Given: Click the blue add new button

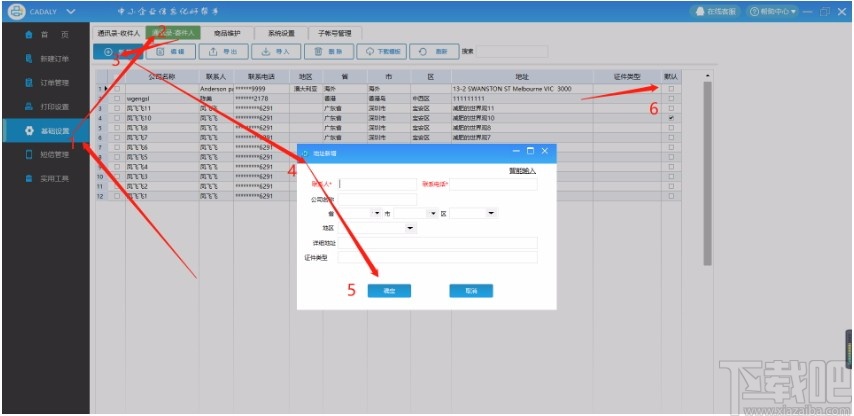Looking at the screenshot, I should 118,52.
